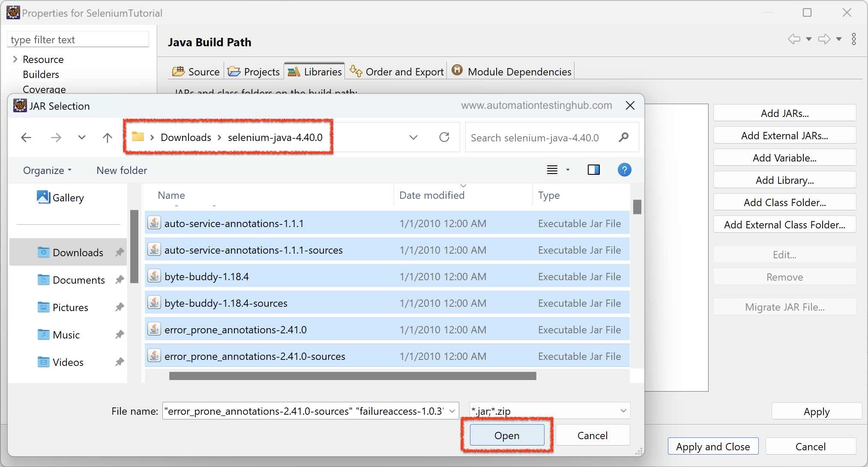Viewport: 868px width, 467px height.
Task: Select the Module Dependencies tab icon
Action: click(457, 70)
